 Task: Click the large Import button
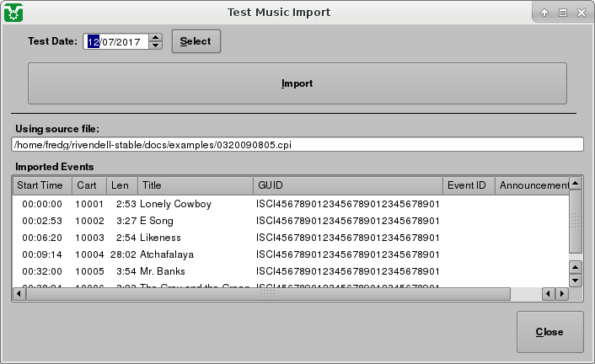point(297,83)
